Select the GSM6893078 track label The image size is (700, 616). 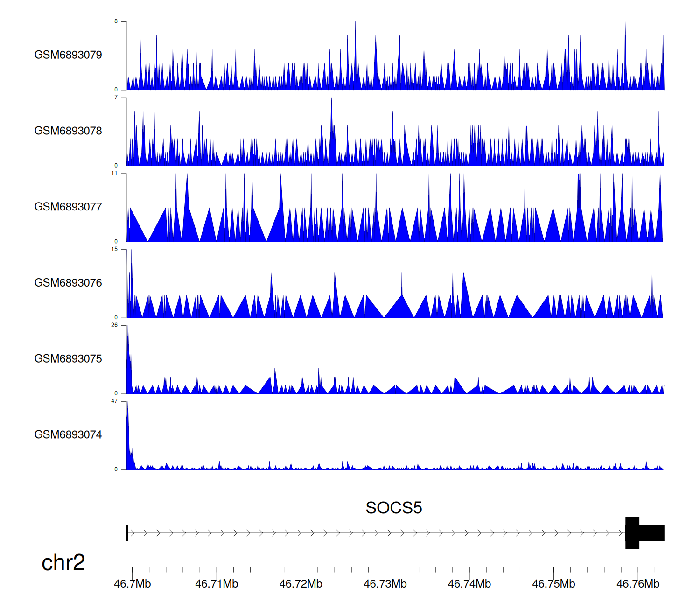[x=68, y=131]
